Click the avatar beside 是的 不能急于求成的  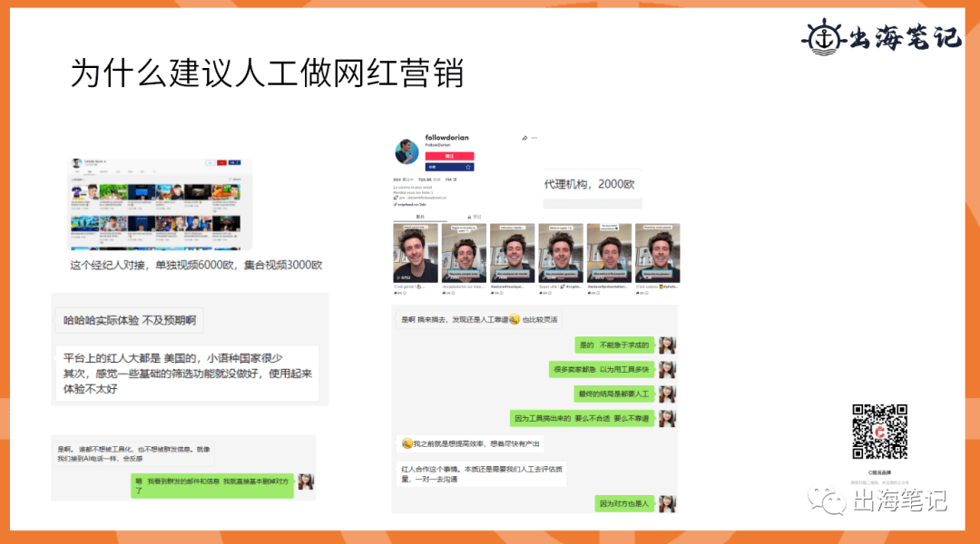[668, 345]
